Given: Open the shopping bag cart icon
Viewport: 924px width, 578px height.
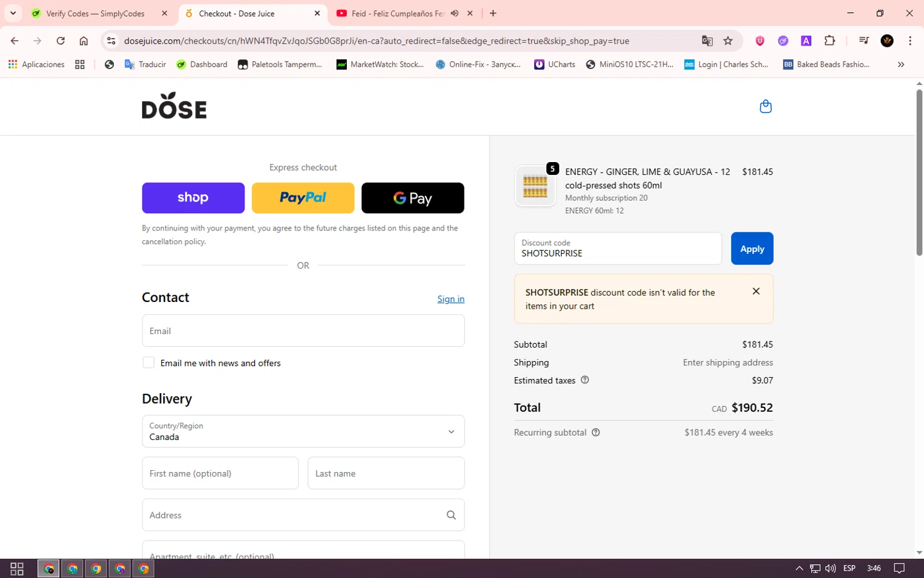Looking at the screenshot, I should 766,107.
